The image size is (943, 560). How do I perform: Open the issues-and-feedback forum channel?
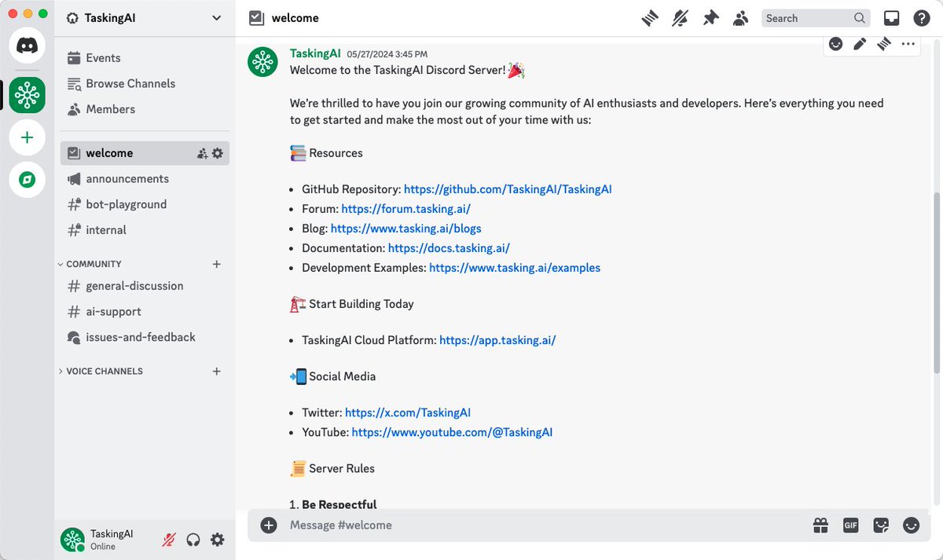145,337
